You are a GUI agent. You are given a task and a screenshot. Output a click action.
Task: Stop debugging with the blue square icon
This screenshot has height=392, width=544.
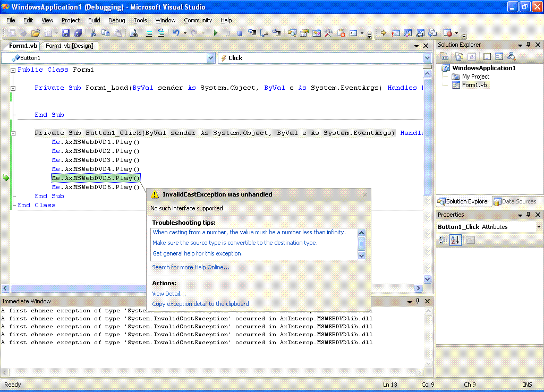point(240,33)
